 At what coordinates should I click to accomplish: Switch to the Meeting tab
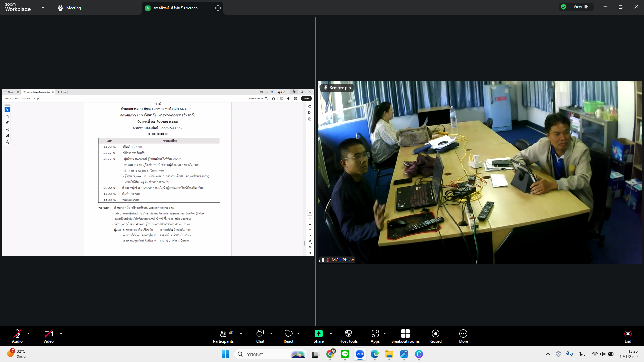(69, 8)
